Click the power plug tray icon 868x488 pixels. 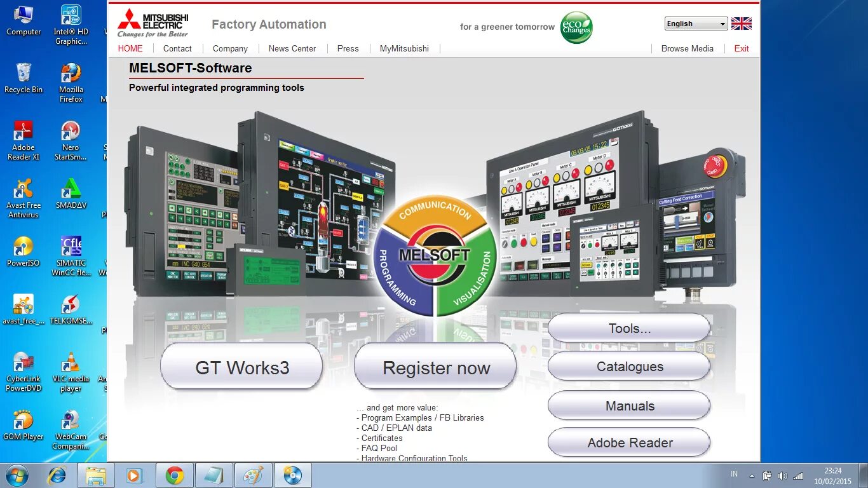[x=767, y=476]
